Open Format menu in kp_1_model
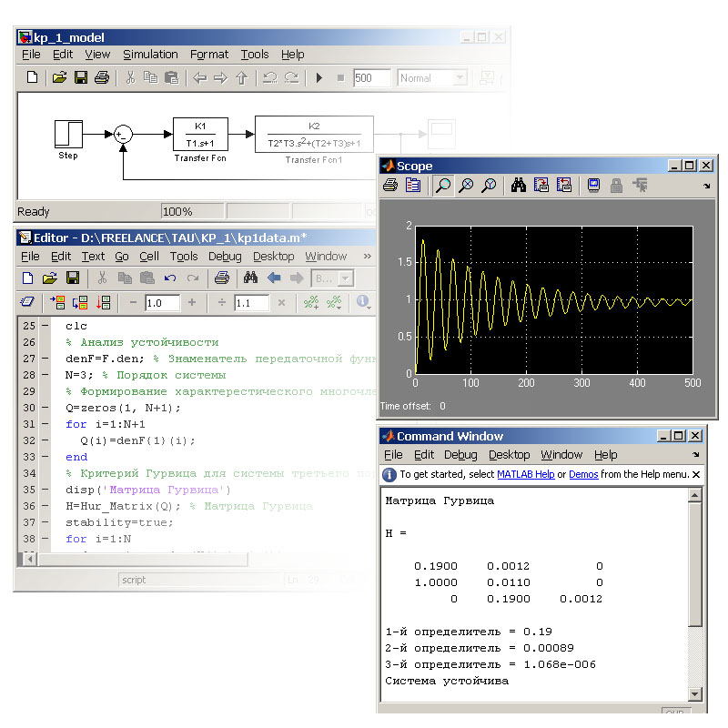The height and width of the screenshot is (728, 728). point(209,55)
